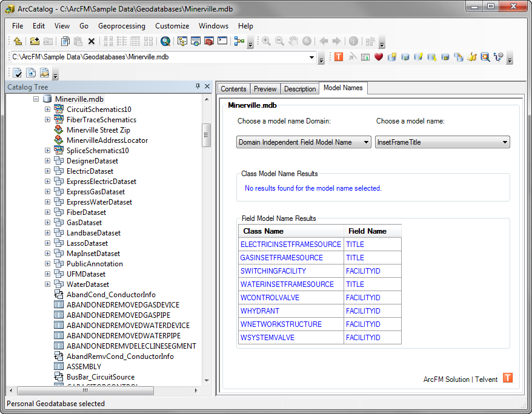Click the Copy icon in toolbar

click(x=65, y=41)
